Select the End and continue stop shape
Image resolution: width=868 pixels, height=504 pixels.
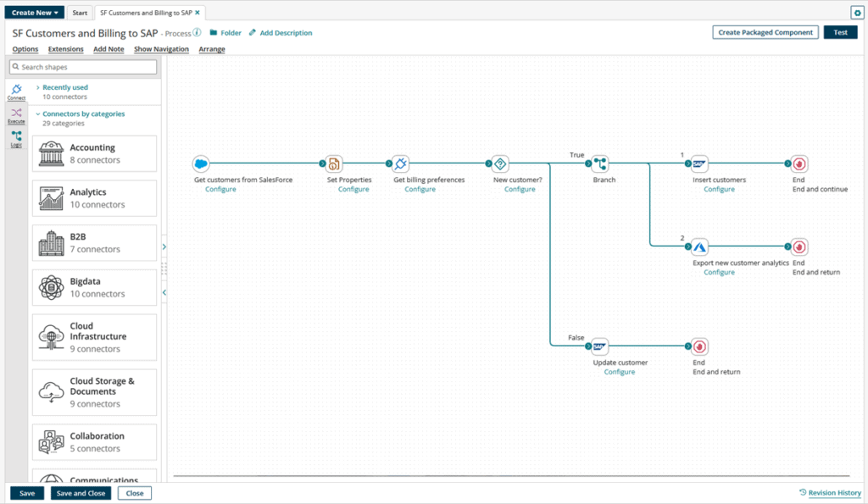(x=798, y=163)
